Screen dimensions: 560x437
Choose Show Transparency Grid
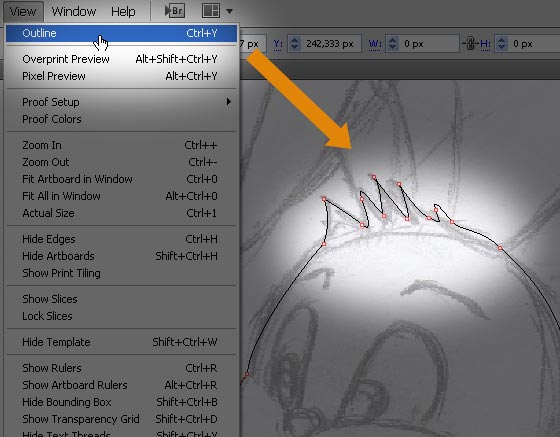click(121, 419)
